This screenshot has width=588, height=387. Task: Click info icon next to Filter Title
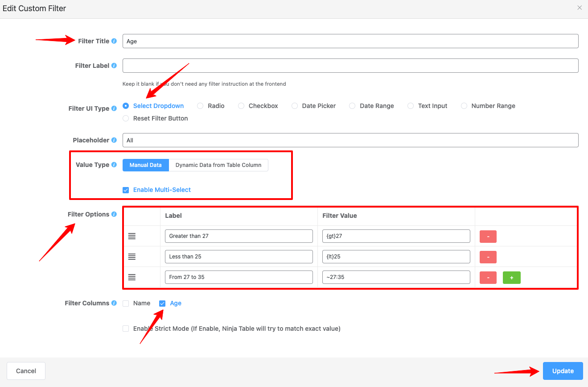114,41
